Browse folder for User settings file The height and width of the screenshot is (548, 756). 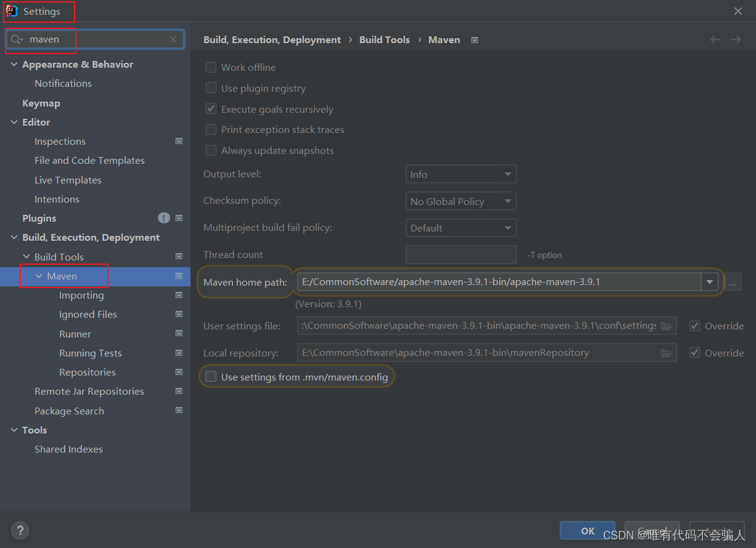(x=666, y=326)
